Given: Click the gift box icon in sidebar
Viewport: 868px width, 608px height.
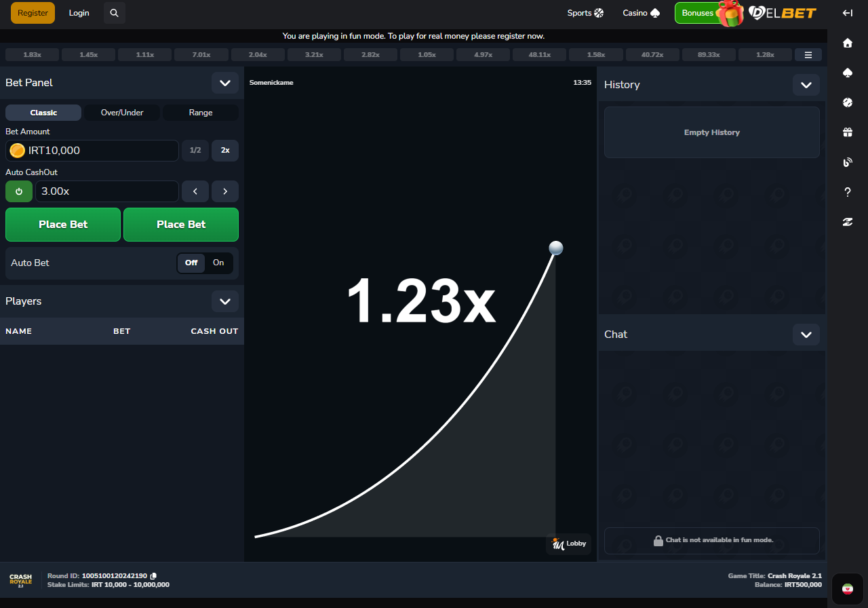Looking at the screenshot, I should (x=847, y=132).
